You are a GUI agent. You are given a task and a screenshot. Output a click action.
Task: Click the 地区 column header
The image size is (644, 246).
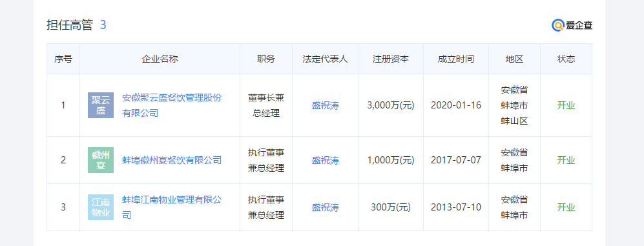coord(514,59)
